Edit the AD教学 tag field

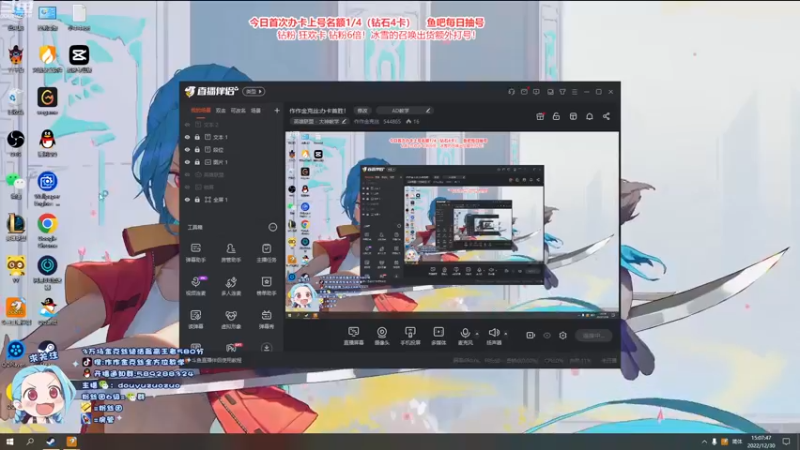click(x=406, y=111)
